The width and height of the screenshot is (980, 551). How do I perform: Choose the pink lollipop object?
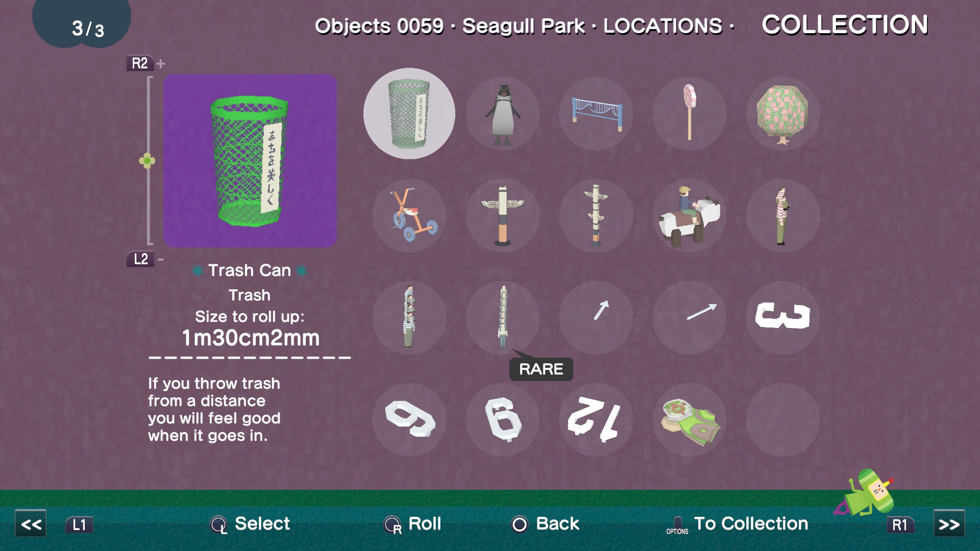(x=690, y=114)
